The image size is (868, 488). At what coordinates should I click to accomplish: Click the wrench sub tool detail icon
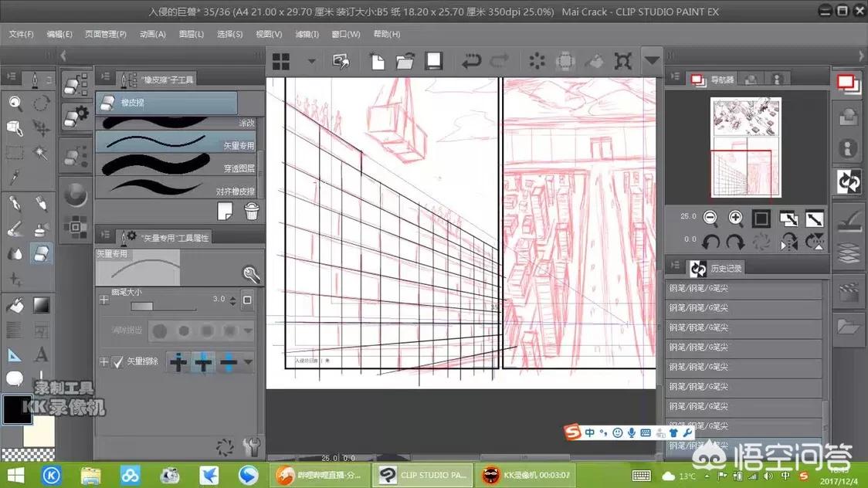[251, 274]
